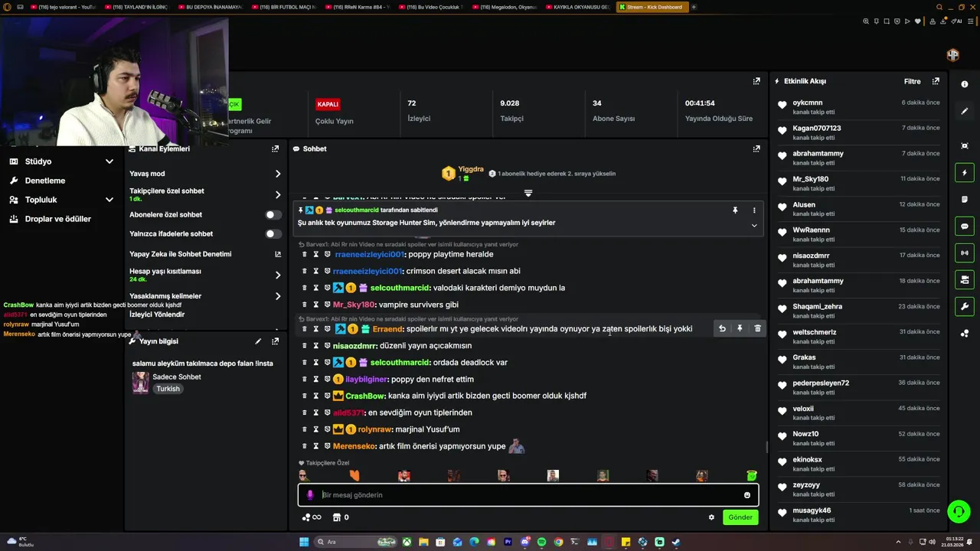Pop out the Etkinlik Akışı panel

click(936, 81)
